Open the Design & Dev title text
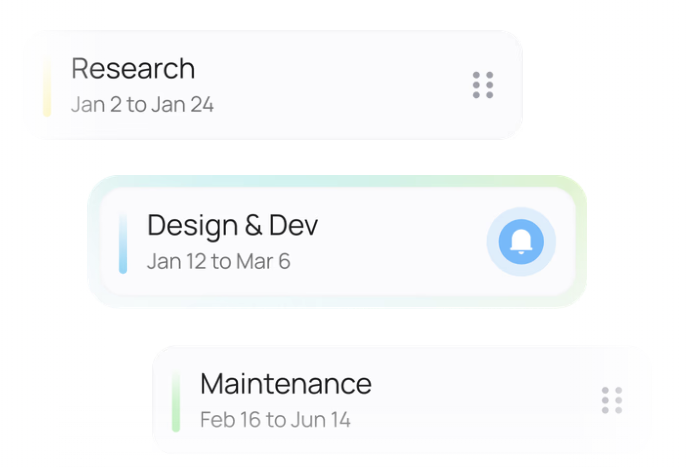Screen dimensions: 686x468 point(232,225)
